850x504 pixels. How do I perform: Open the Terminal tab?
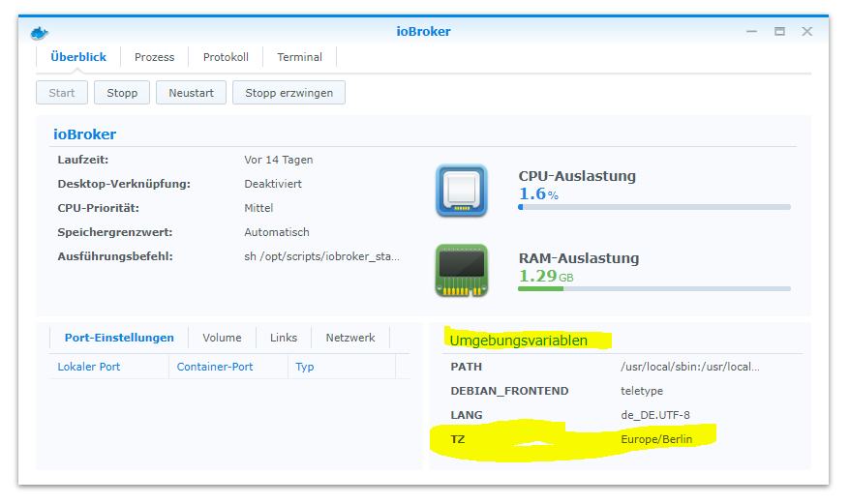299,57
